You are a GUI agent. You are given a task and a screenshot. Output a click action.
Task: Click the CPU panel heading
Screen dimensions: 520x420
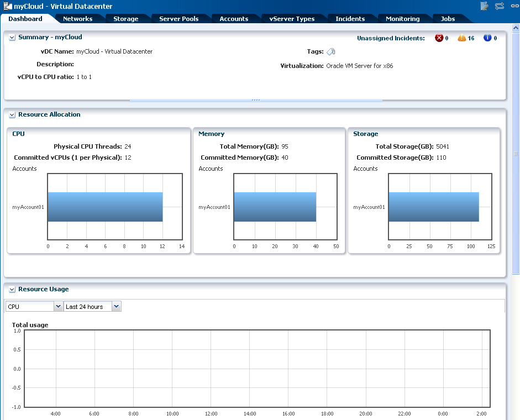point(18,134)
